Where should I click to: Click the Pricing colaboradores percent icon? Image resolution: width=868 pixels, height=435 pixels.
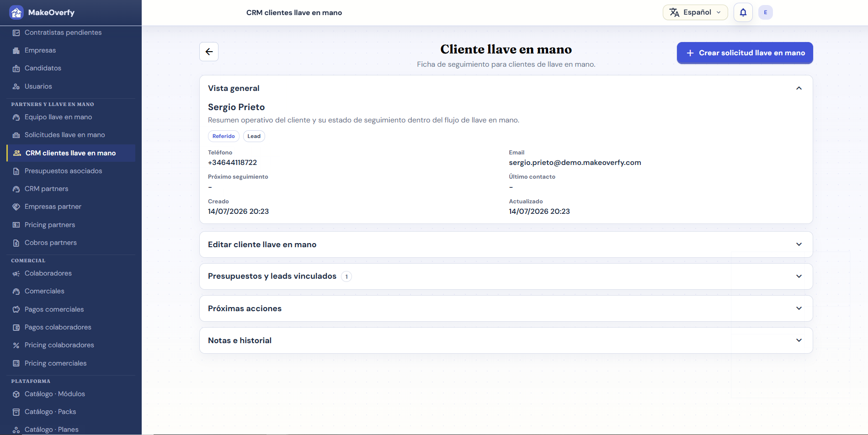click(16, 345)
